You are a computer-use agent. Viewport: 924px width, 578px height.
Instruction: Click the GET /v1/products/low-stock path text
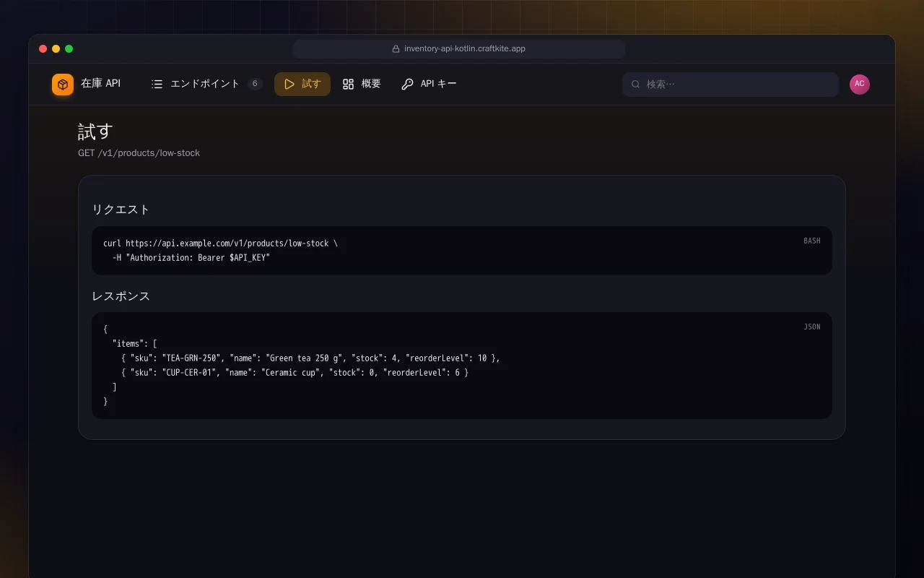tap(139, 153)
